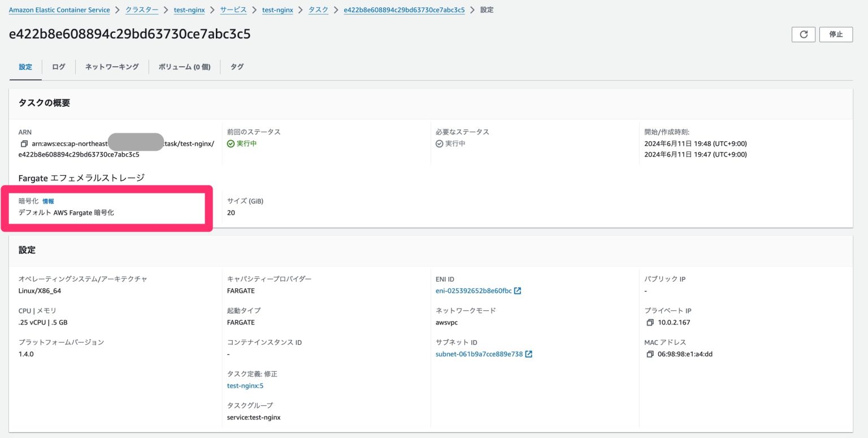Go to Amazon Elastic Container Service breadcrumb

[59, 10]
